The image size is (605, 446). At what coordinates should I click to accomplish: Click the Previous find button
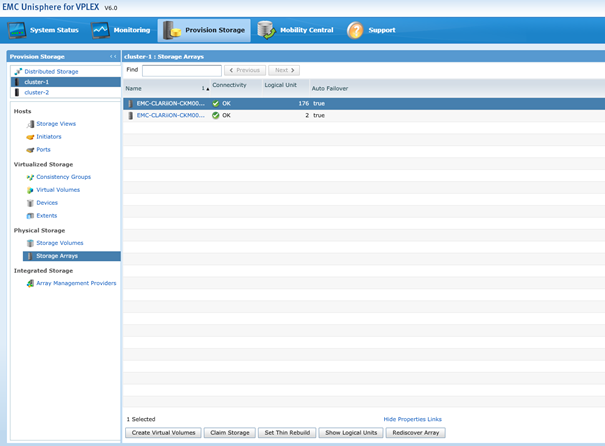click(245, 70)
